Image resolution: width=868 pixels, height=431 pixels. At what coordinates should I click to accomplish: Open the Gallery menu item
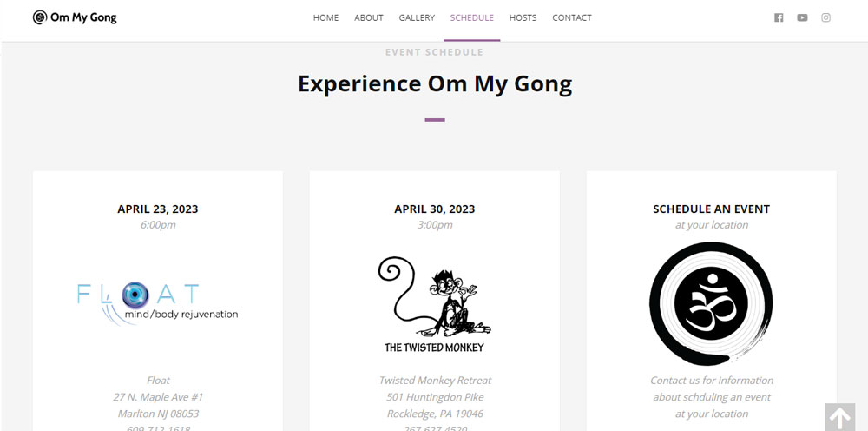pyautogui.click(x=417, y=17)
